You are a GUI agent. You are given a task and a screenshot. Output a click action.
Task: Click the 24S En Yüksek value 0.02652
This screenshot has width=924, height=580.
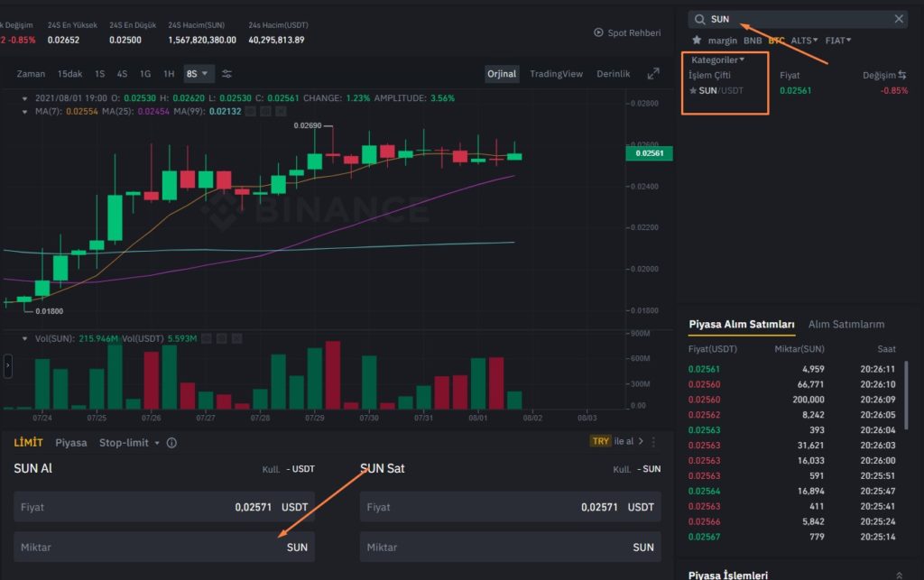pos(64,40)
